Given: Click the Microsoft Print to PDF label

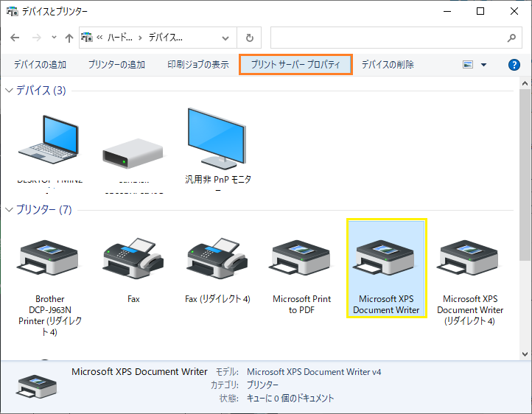Looking at the screenshot, I should pos(301,304).
